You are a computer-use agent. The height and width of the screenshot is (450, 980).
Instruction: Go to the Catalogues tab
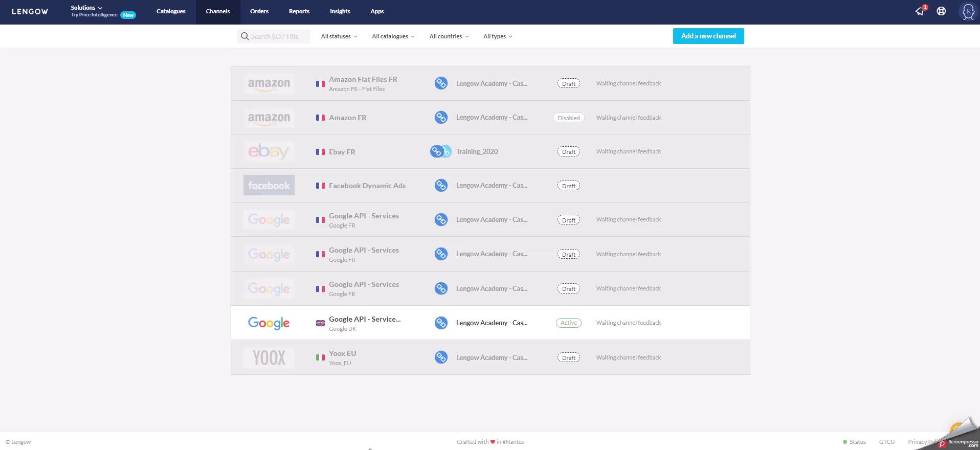[171, 11]
